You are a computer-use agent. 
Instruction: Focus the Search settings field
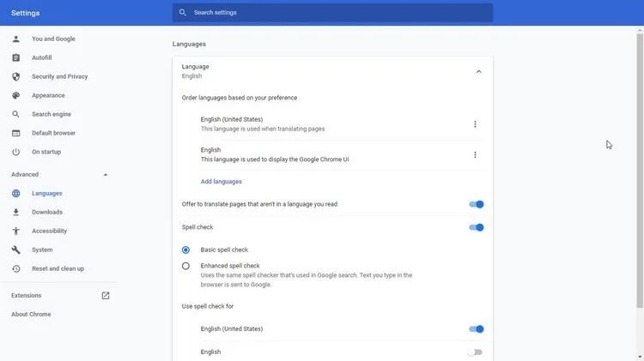pos(335,13)
